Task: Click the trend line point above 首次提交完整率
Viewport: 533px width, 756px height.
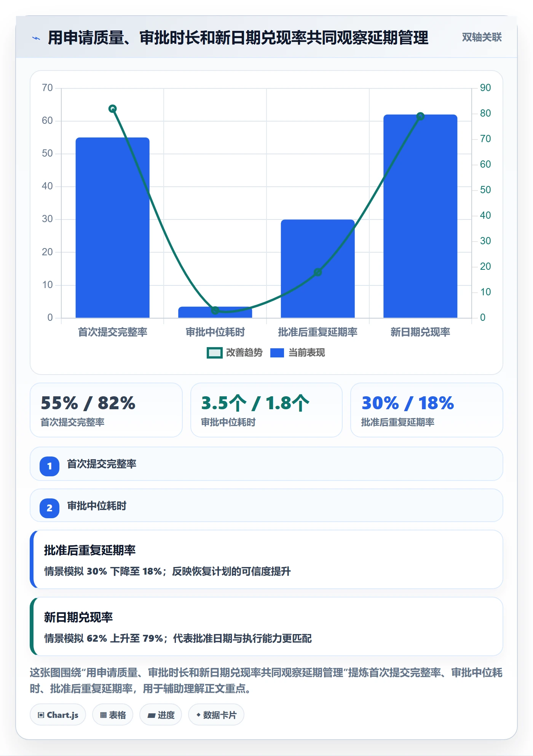Action: tap(112, 109)
